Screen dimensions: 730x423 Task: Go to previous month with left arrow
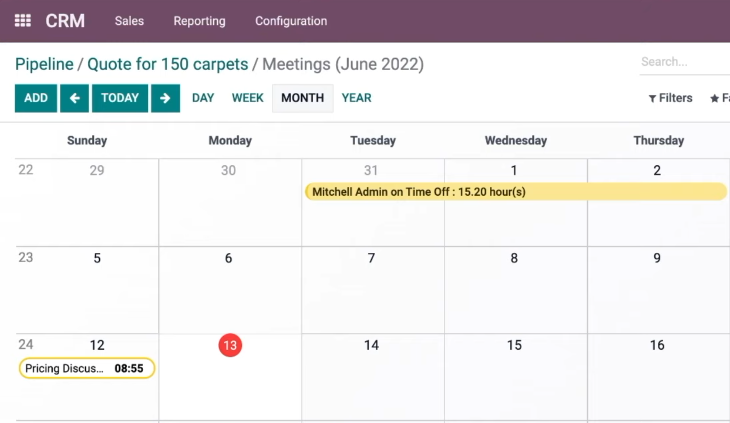pyautogui.click(x=74, y=98)
